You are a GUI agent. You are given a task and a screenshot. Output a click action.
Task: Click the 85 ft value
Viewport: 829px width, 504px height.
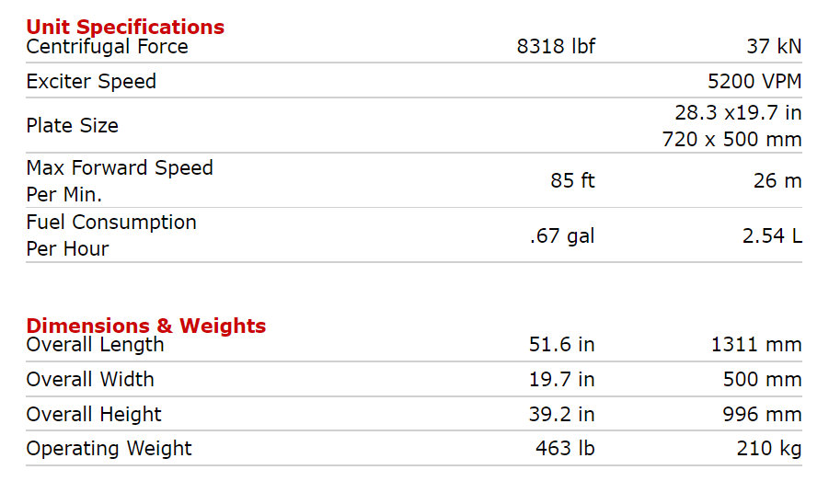coord(572,180)
